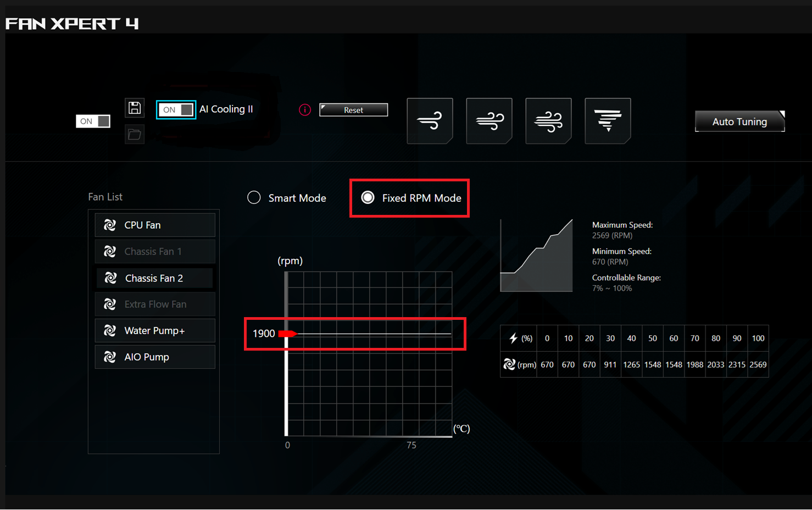Select the Turbo fan preset (triple wind icon)
This screenshot has width=812, height=510.
pos(548,121)
